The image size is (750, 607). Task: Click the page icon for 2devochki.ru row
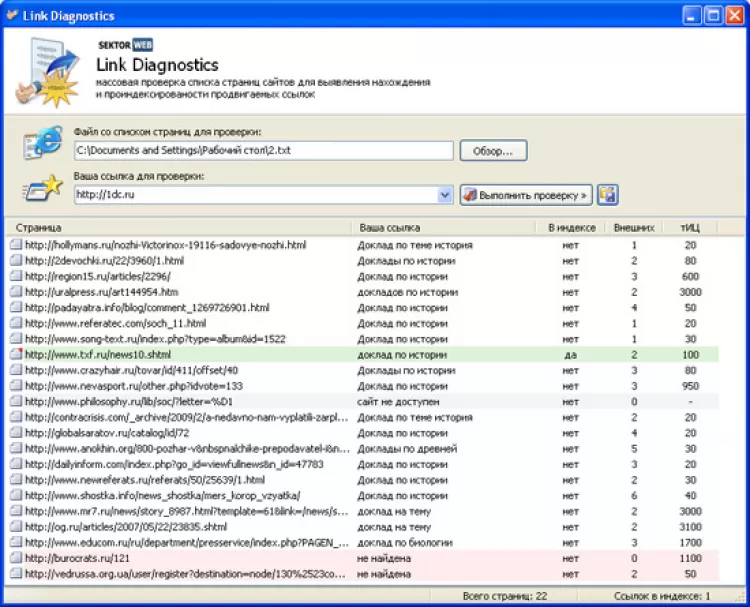click(16, 261)
